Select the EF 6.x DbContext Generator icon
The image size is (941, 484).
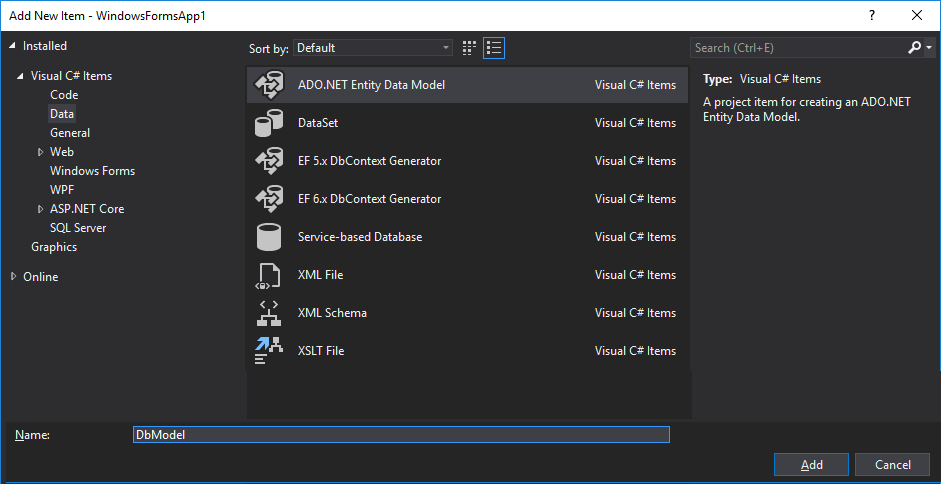pyautogui.click(x=269, y=199)
